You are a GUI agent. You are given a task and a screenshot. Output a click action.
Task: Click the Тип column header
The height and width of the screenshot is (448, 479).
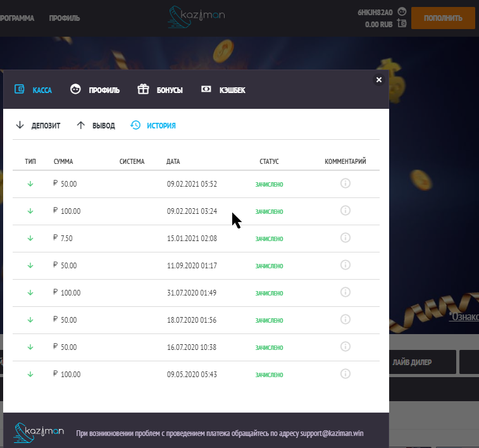pos(30,161)
